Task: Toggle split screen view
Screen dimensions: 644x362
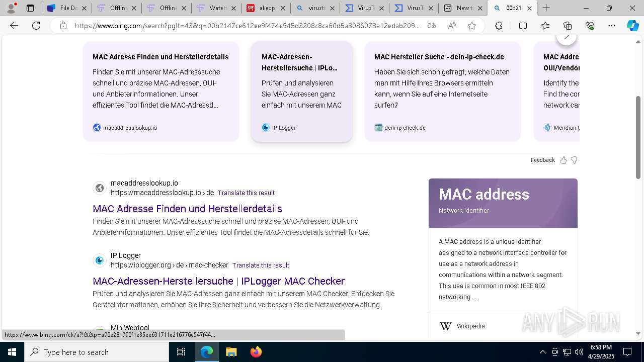Action: pyautogui.click(x=523, y=26)
